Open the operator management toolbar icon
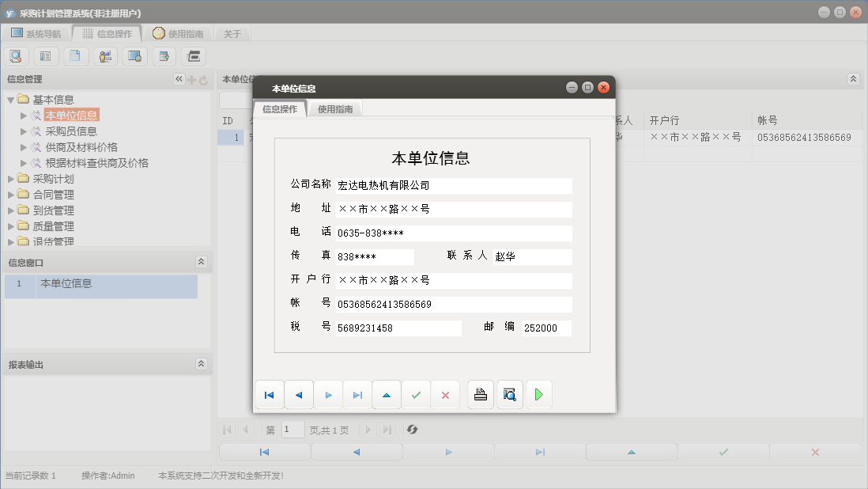The height and width of the screenshot is (489, 868). [105, 56]
